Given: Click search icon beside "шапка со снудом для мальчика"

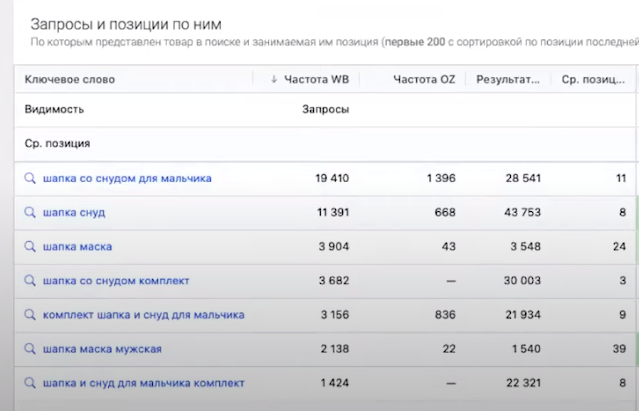Looking at the screenshot, I should click(30, 178).
